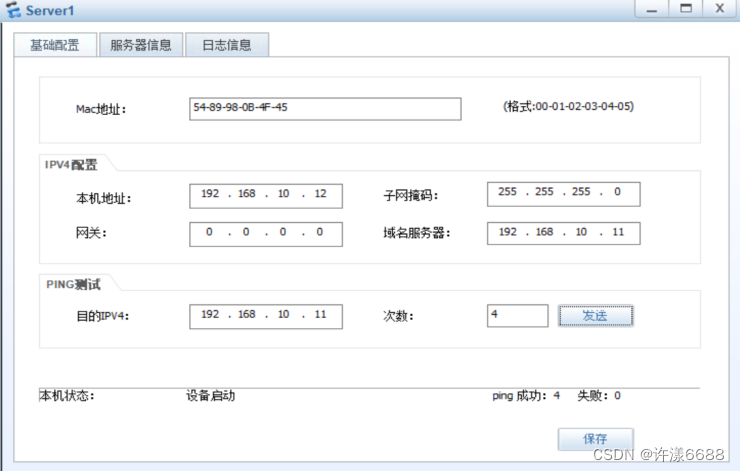The height and width of the screenshot is (471, 740).
Task: Minimize the Server1 window
Action: point(652,9)
